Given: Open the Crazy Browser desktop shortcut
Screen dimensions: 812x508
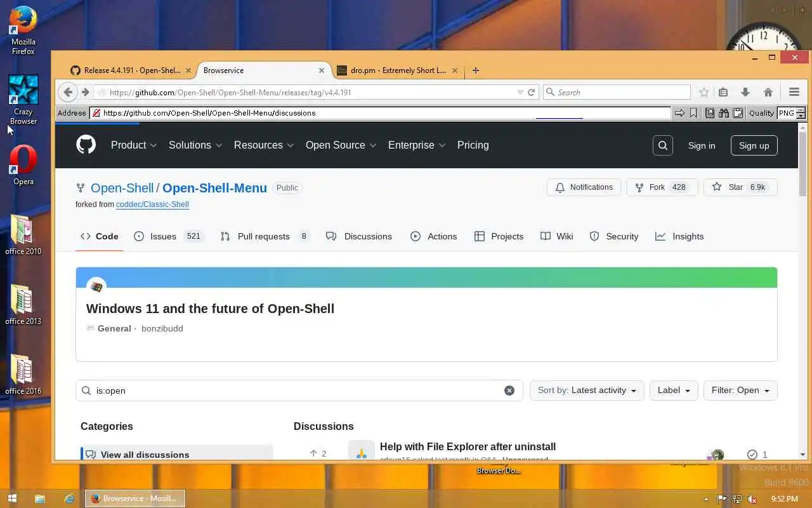Looking at the screenshot, I should tap(23, 100).
